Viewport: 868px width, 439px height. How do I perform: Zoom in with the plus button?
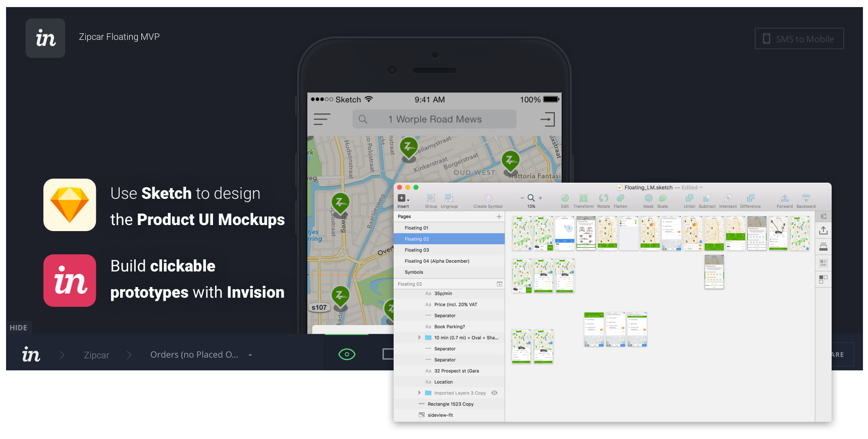click(x=540, y=198)
